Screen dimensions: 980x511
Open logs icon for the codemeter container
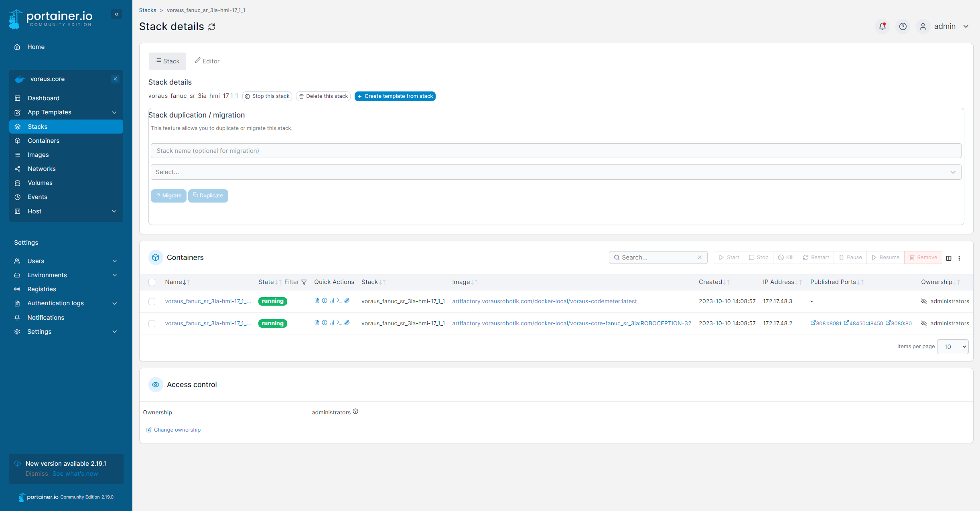317,301
